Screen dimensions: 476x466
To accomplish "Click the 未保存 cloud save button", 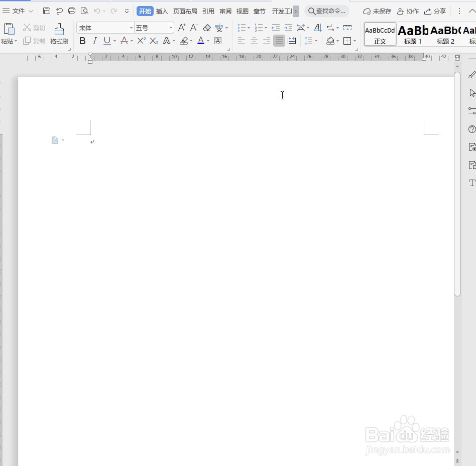I will 377,11.
